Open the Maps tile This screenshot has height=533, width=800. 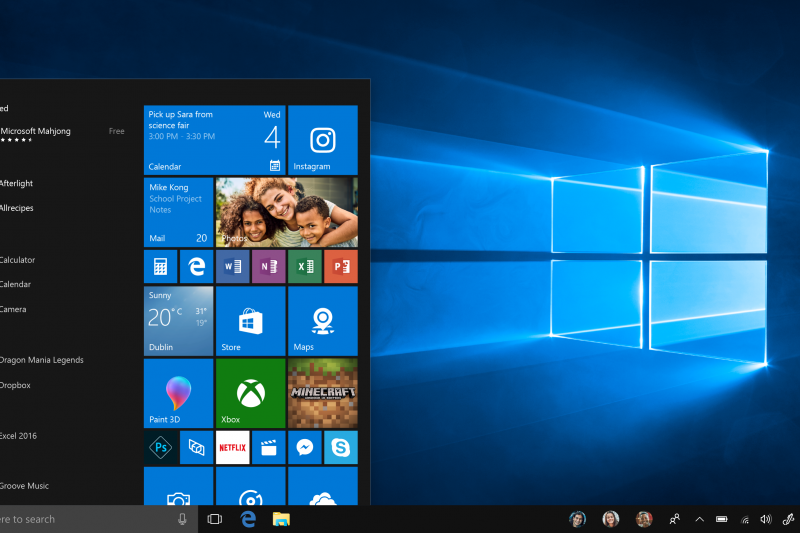pos(322,321)
